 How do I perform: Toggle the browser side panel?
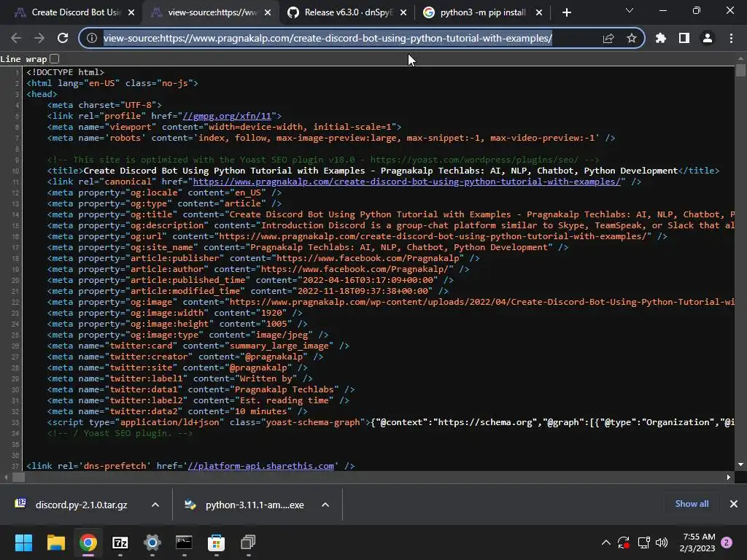(x=684, y=38)
